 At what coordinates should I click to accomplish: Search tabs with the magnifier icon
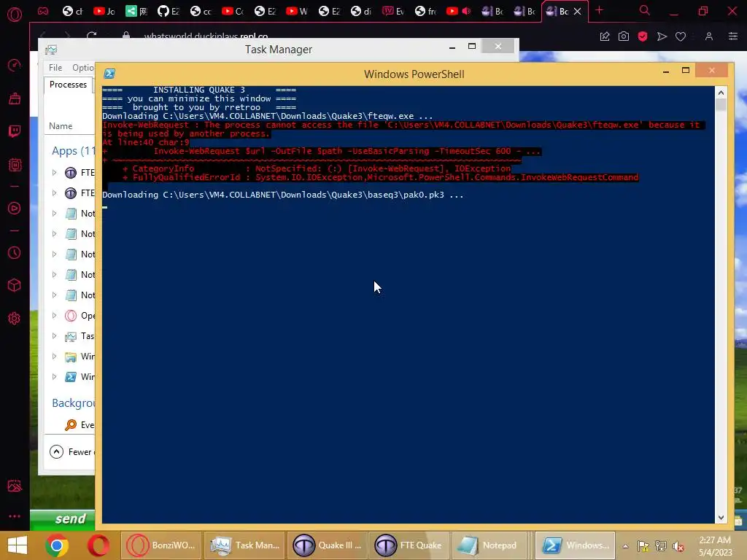(x=644, y=10)
